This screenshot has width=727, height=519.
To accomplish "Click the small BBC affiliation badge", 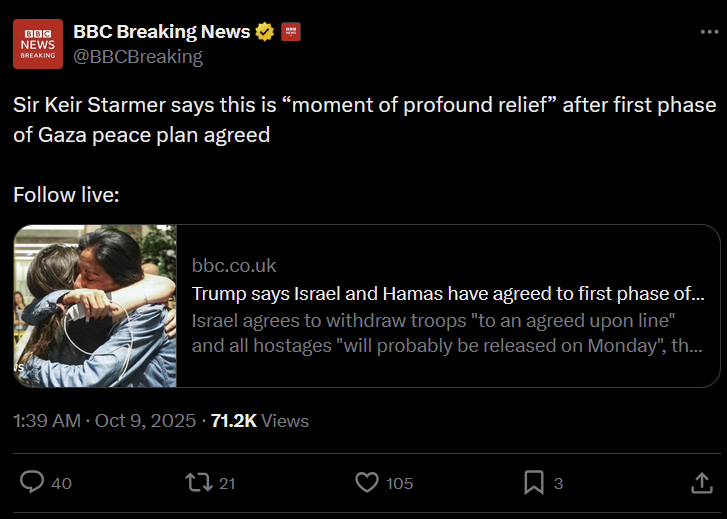I will tap(290, 32).
